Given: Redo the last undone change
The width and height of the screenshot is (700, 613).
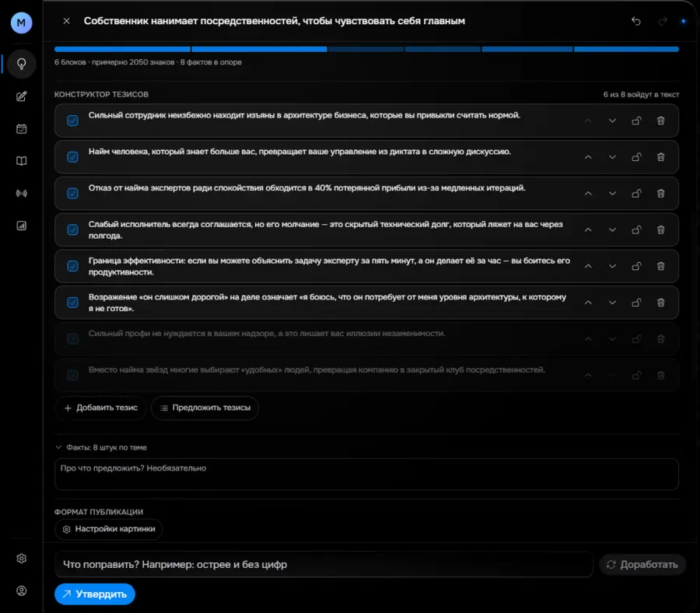Looking at the screenshot, I should tap(663, 21).
